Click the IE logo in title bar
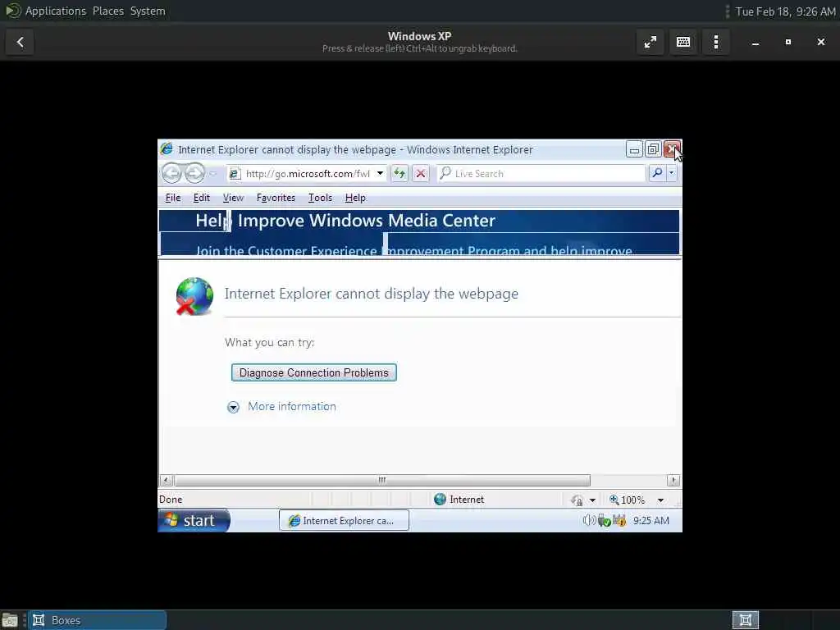 point(167,149)
